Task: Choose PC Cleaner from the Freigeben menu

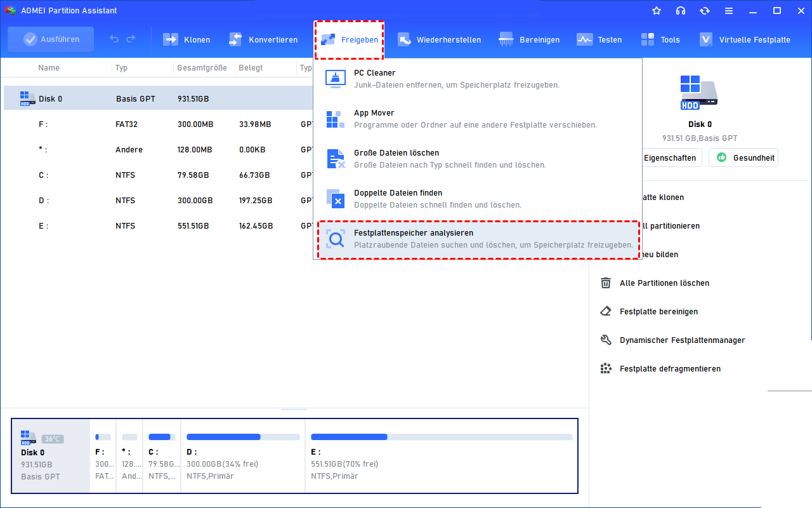Action: pyautogui.click(x=478, y=79)
